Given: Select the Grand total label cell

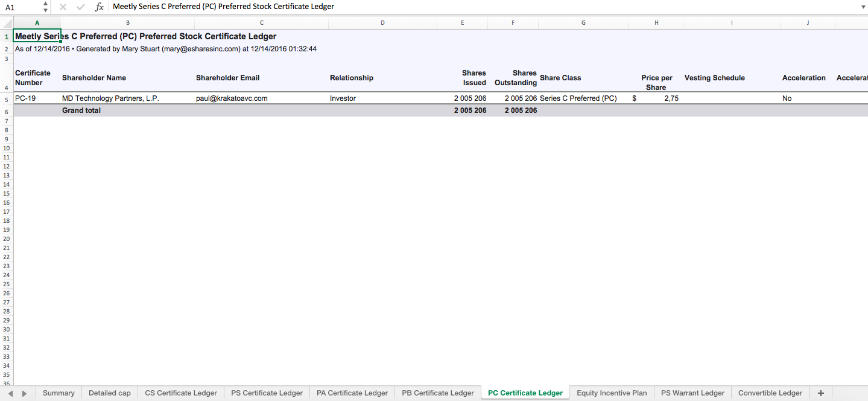Looking at the screenshot, I should coord(128,111).
